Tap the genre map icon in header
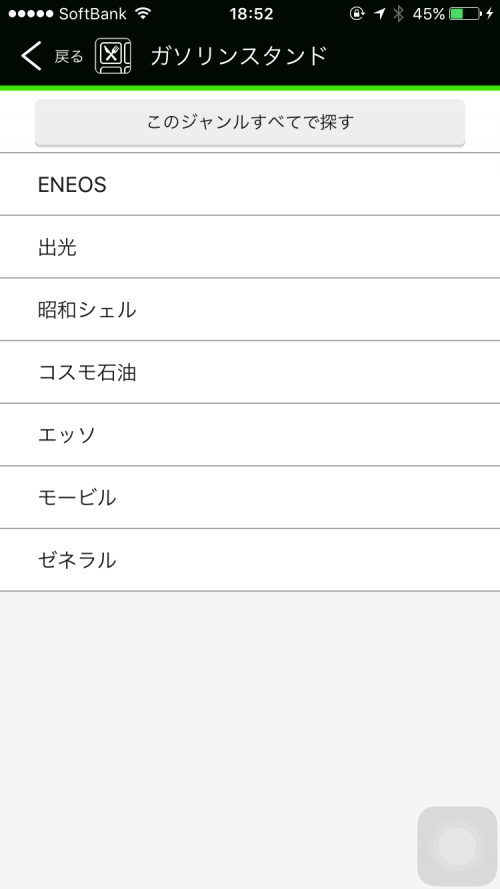 pyautogui.click(x=113, y=56)
